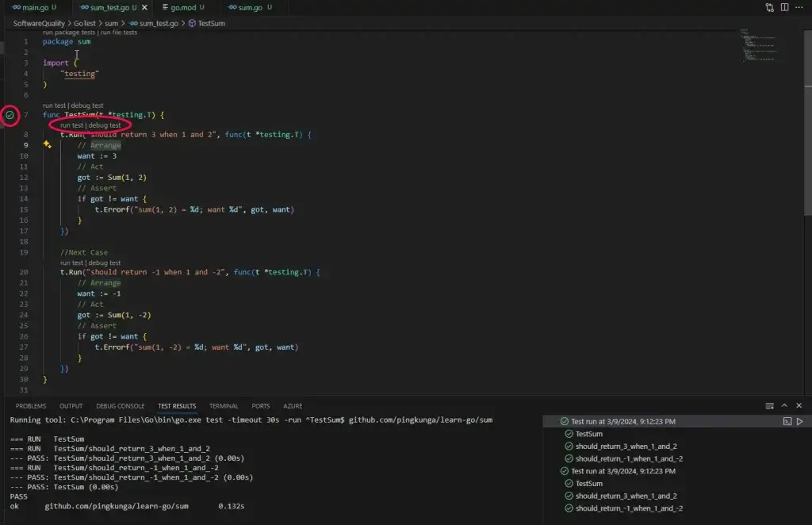The image size is (812, 525).
Task: Click line number 31 in the gutter
Action: point(24,390)
